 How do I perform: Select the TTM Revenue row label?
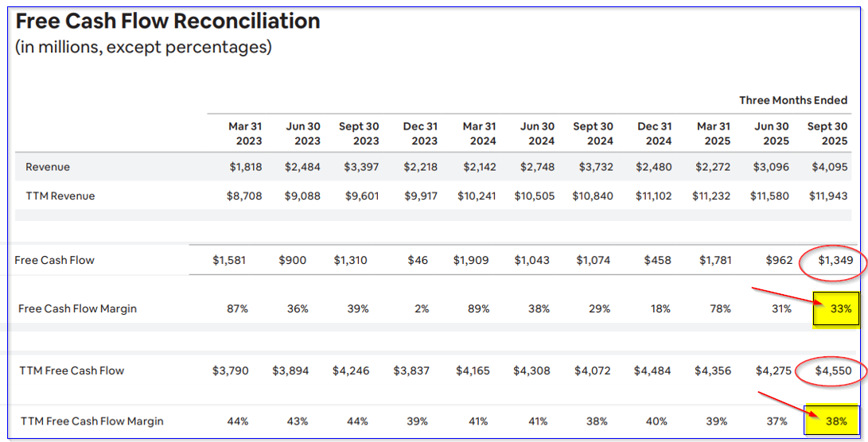(60, 196)
